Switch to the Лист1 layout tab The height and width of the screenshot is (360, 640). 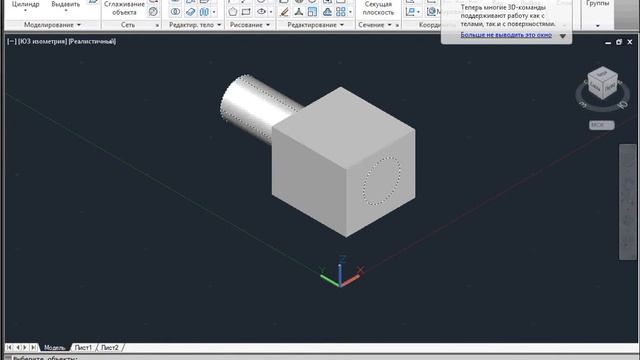(x=83, y=347)
